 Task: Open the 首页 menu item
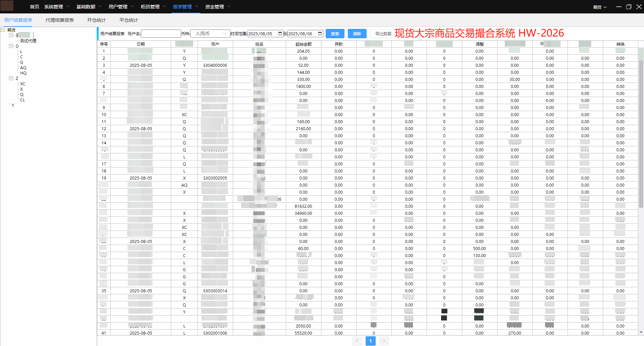click(x=35, y=7)
